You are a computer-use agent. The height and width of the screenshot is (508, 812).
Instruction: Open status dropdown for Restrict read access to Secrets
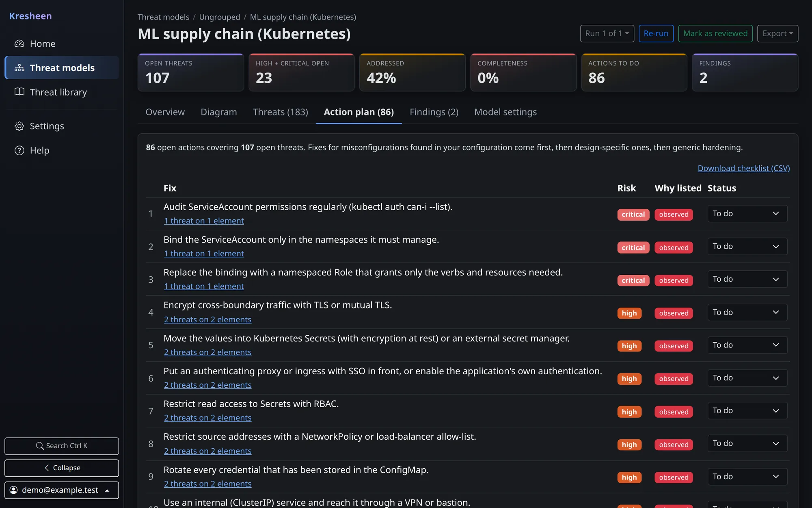pos(747,410)
